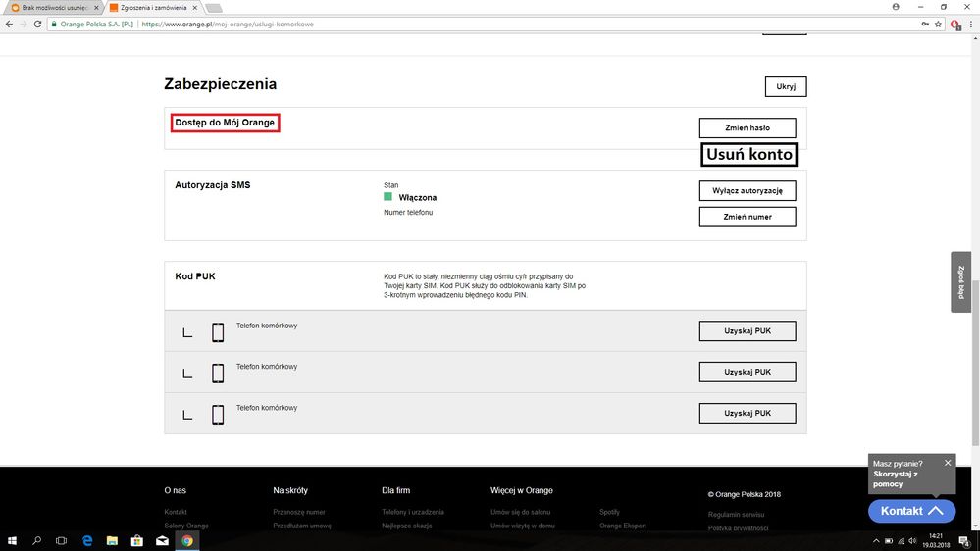
Task: Open the Zgłoś błąd side tab
Action: 960,282
